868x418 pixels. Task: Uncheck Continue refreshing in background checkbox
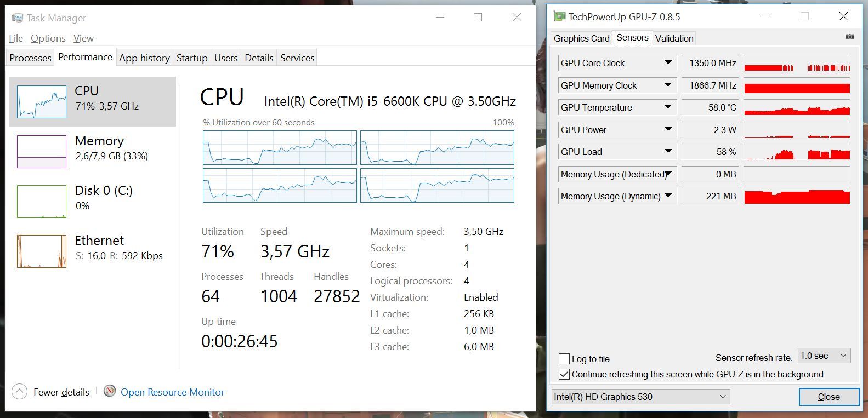[564, 374]
